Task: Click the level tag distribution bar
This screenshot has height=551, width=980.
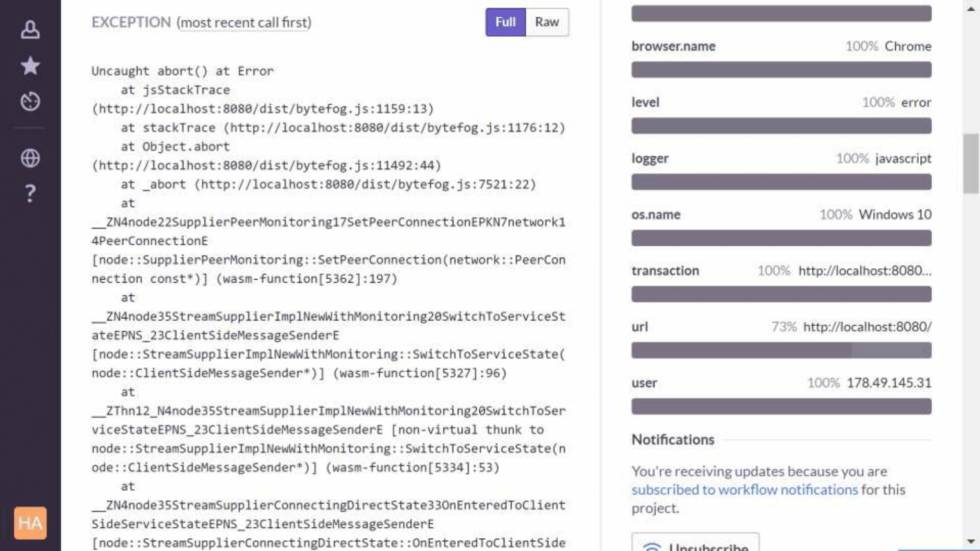Action: pyautogui.click(x=781, y=126)
